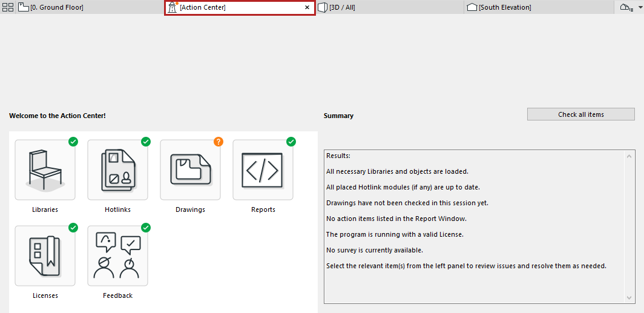Click the 'All placed Hotlink modules' line
The width and height of the screenshot is (644, 313).
pos(403,187)
